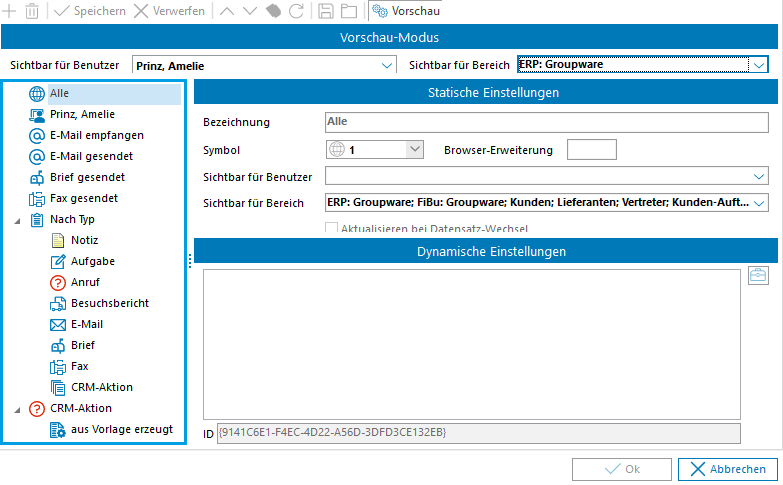Viewport: 783px width, 485px height.
Task: Click the floppy disk save icon
Action: click(x=325, y=11)
